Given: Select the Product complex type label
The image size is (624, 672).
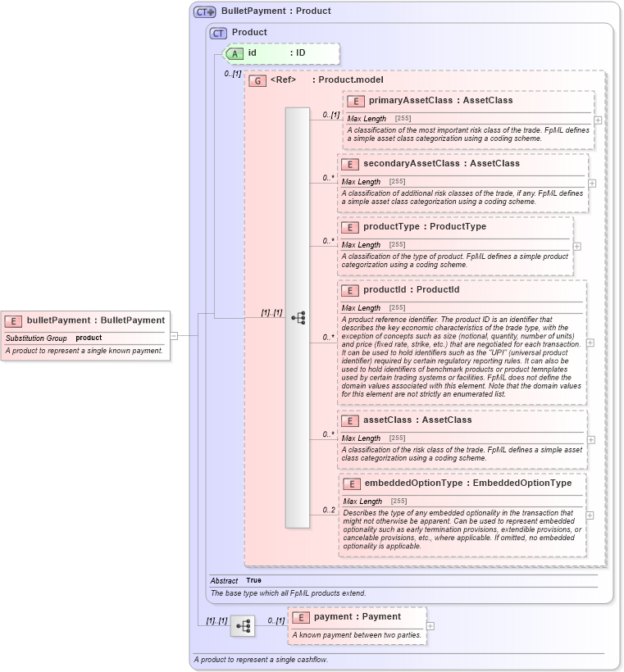Looking at the screenshot, I should click(x=249, y=33).
